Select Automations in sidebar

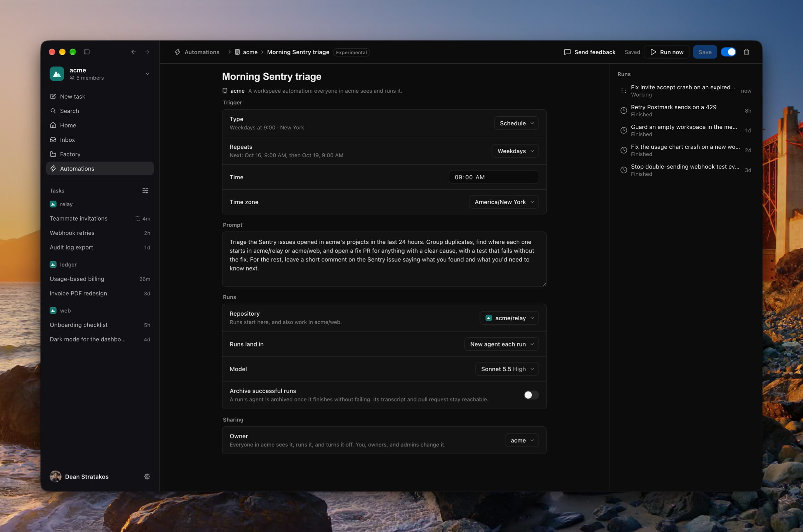(100, 169)
